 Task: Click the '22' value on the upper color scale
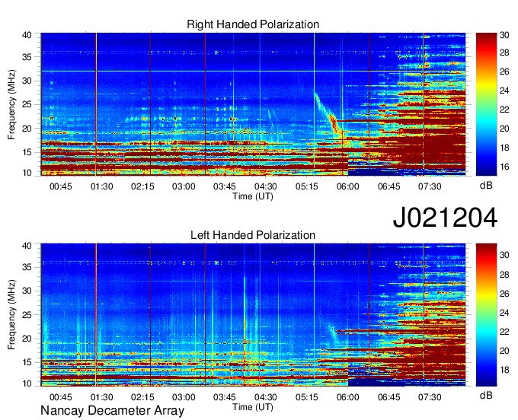[x=504, y=110]
